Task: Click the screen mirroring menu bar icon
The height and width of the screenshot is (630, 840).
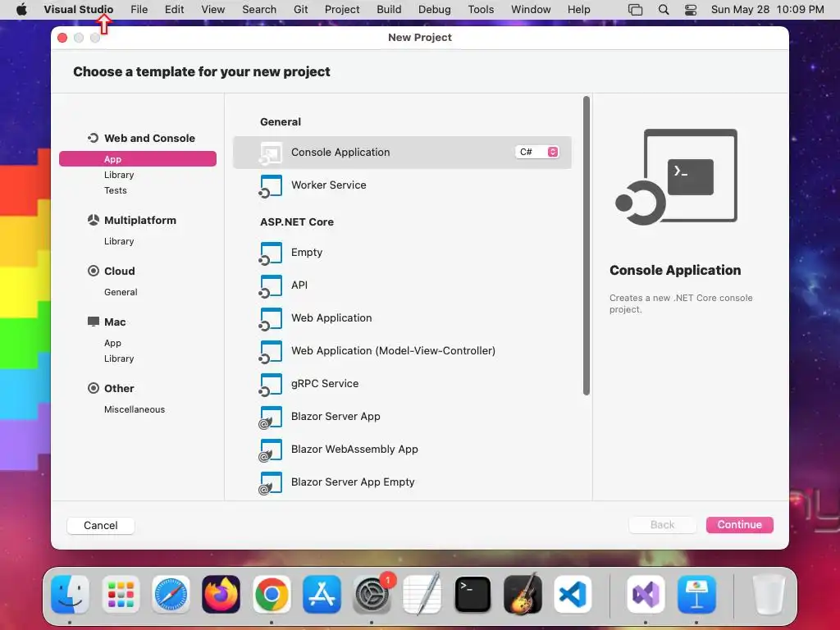Action: 635,9
